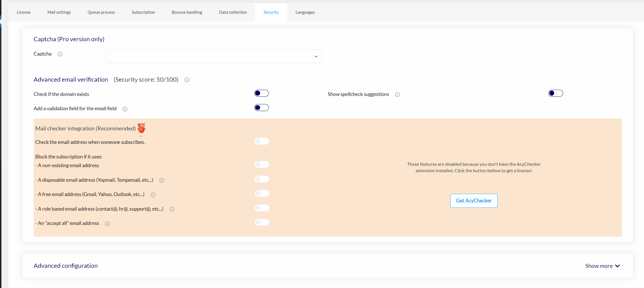
Task: Click info icon for "accept all" email address
Action: coord(107,224)
